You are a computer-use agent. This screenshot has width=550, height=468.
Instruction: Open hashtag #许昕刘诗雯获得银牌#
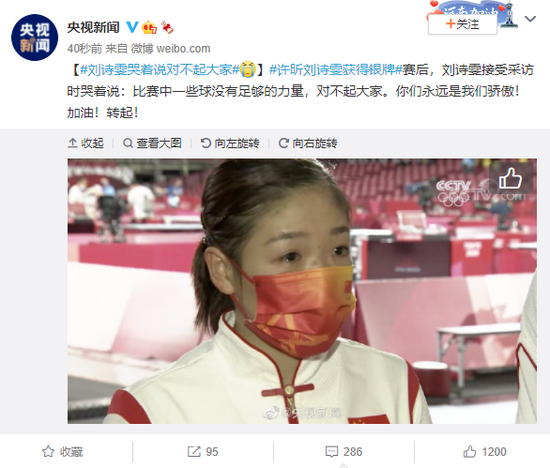tap(335, 69)
